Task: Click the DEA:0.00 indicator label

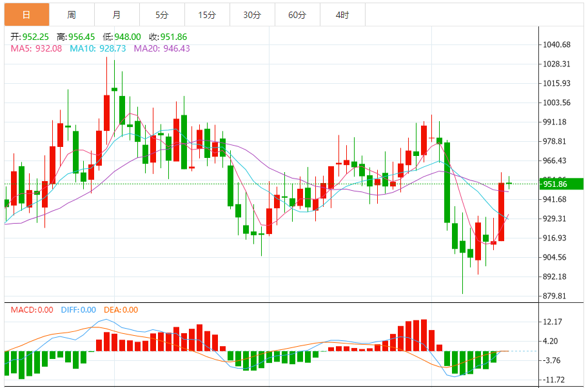Action: pyautogui.click(x=121, y=309)
